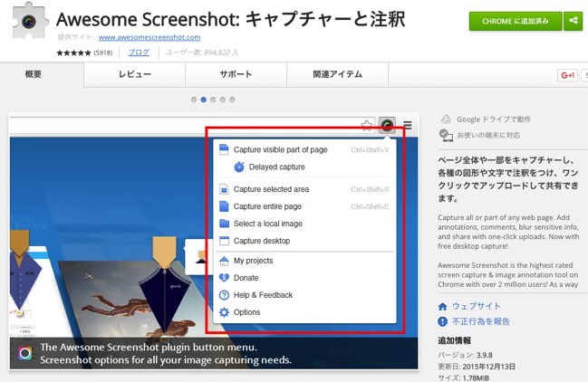Switch to the 概要 tab
Image resolution: width=588 pixels, height=382 pixels.
[x=33, y=74]
